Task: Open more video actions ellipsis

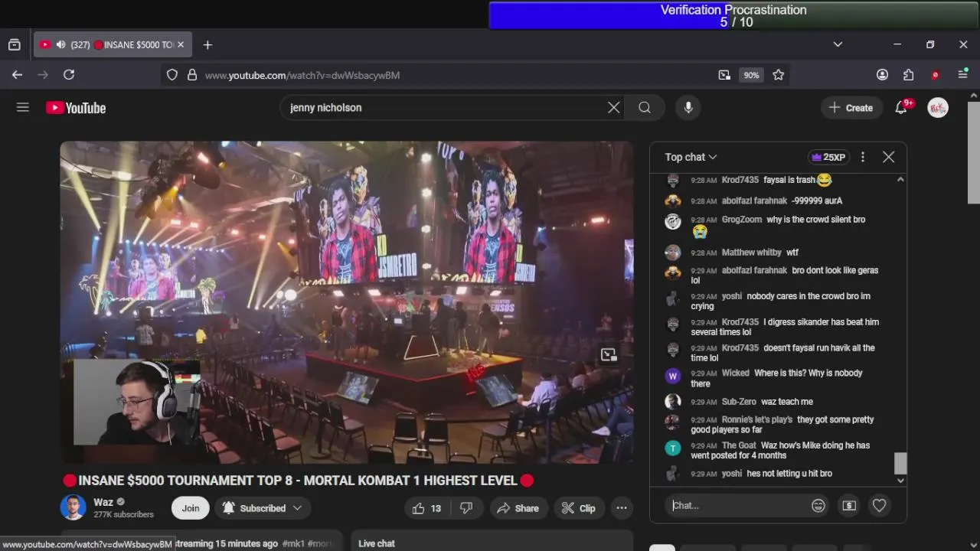Action: 622,508
